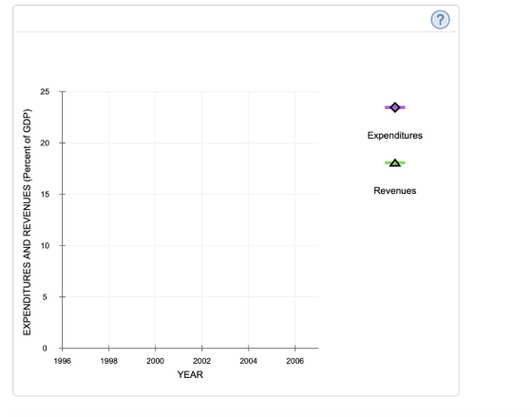532x417 pixels.
Task: Select the green Revenues triangle marker
Action: (x=395, y=162)
